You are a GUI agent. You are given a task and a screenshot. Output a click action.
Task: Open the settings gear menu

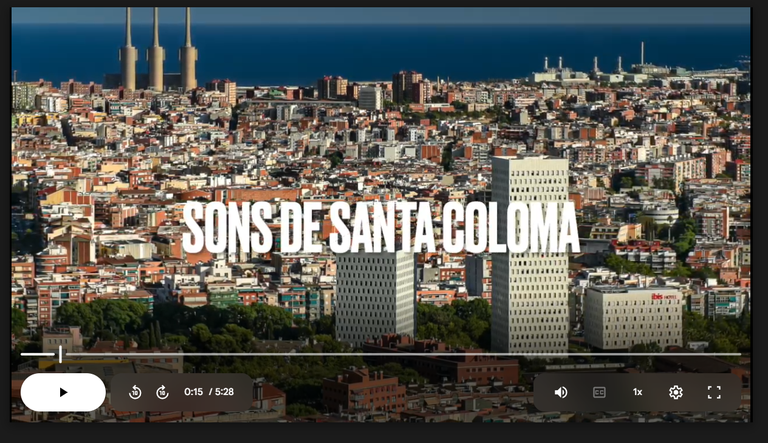click(676, 392)
